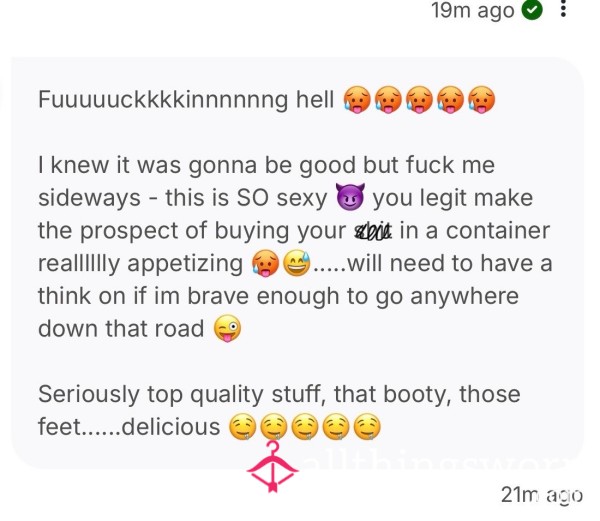Click the purple smiling devil emoji
This screenshot has width=600, height=521.
pos(350,197)
